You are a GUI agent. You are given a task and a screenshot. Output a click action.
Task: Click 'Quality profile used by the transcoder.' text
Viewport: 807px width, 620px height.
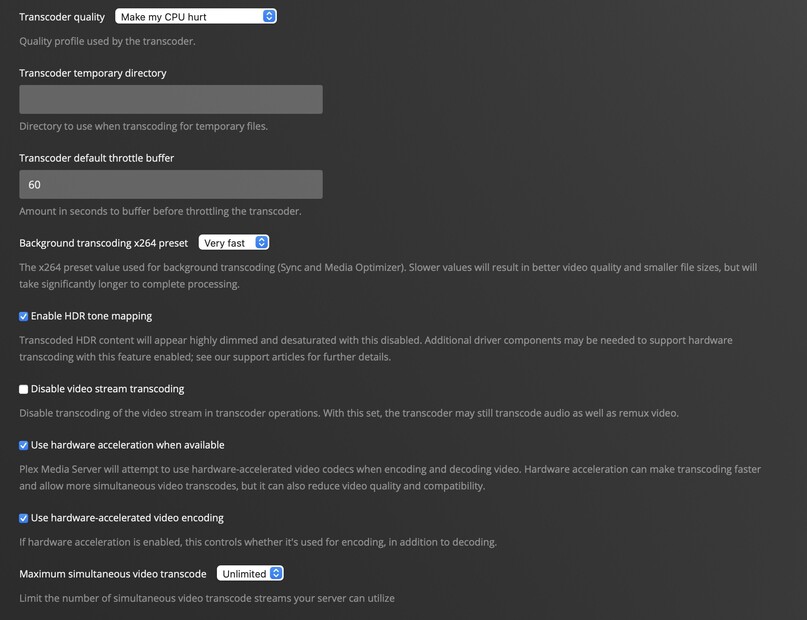point(107,41)
